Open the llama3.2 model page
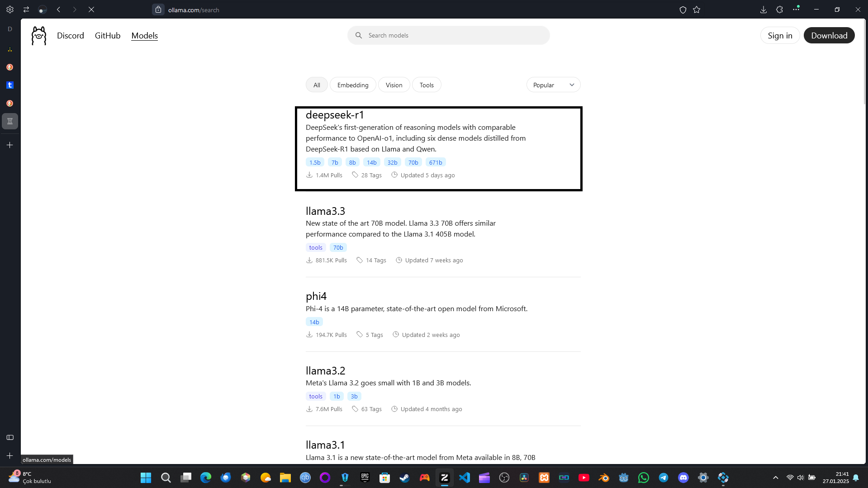This screenshot has width=868, height=488. tap(325, 370)
